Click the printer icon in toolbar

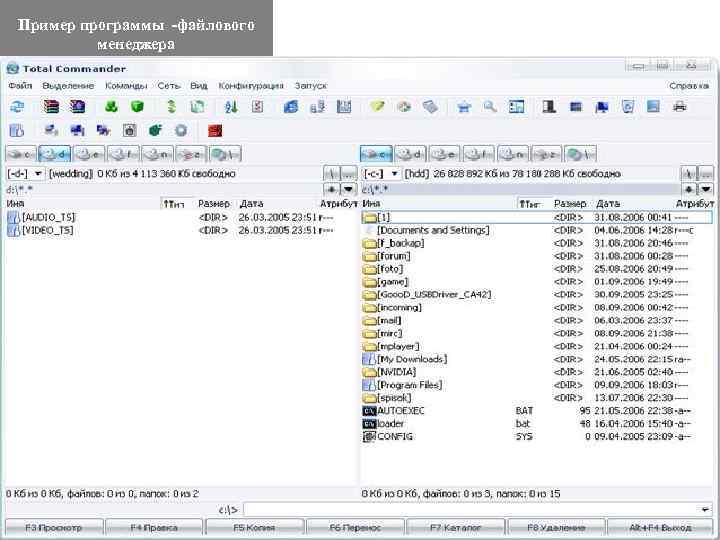coord(680,107)
